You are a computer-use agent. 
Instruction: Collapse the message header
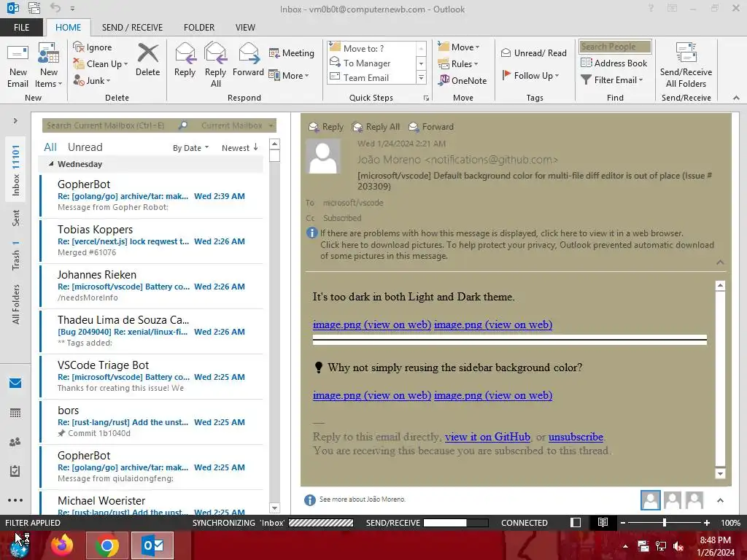point(720,262)
